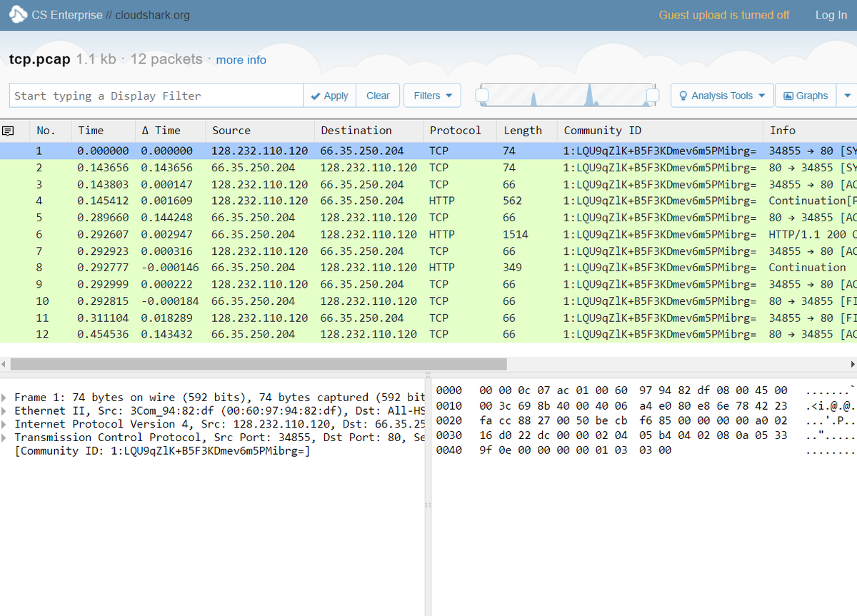Select packet 7 at time 0.292923
The image size is (857, 616).
pos(428,251)
